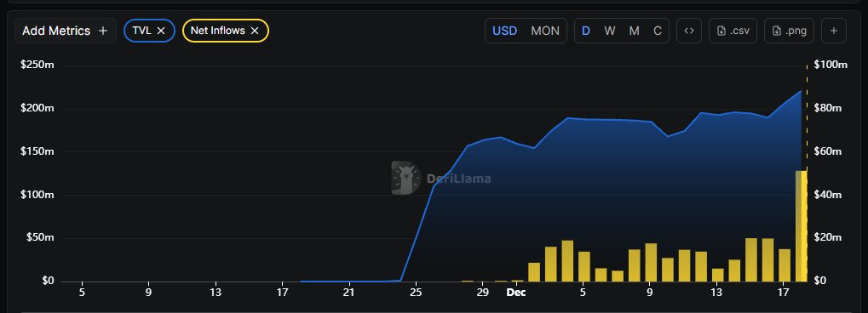The image size is (868, 313).
Task: Click the $20m right axis label
Action: click(828, 238)
